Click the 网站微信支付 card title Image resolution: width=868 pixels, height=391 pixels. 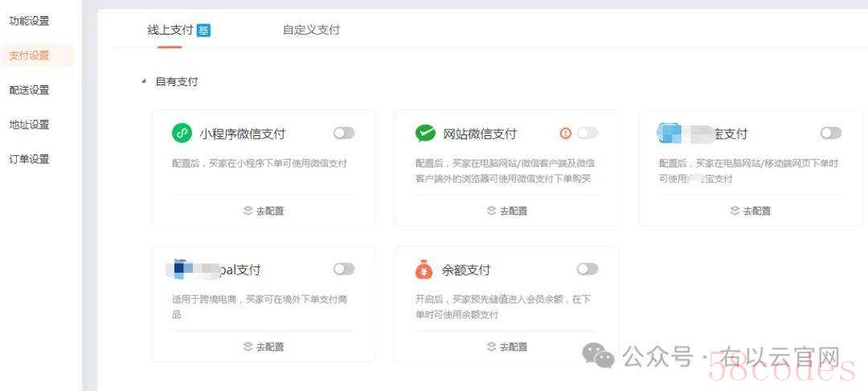(479, 134)
